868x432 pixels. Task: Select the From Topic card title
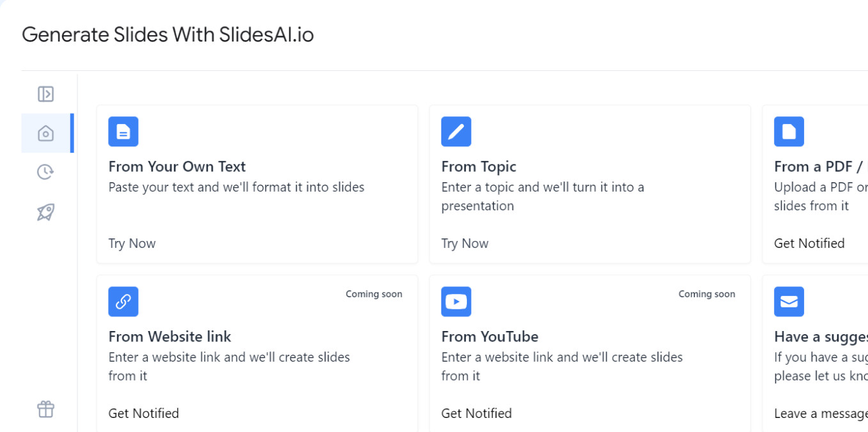[478, 167]
